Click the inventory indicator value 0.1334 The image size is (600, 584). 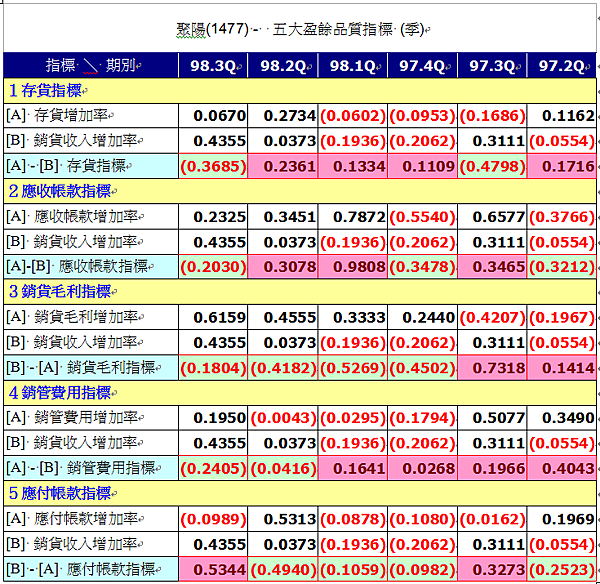pyautogui.click(x=359, y=166)
